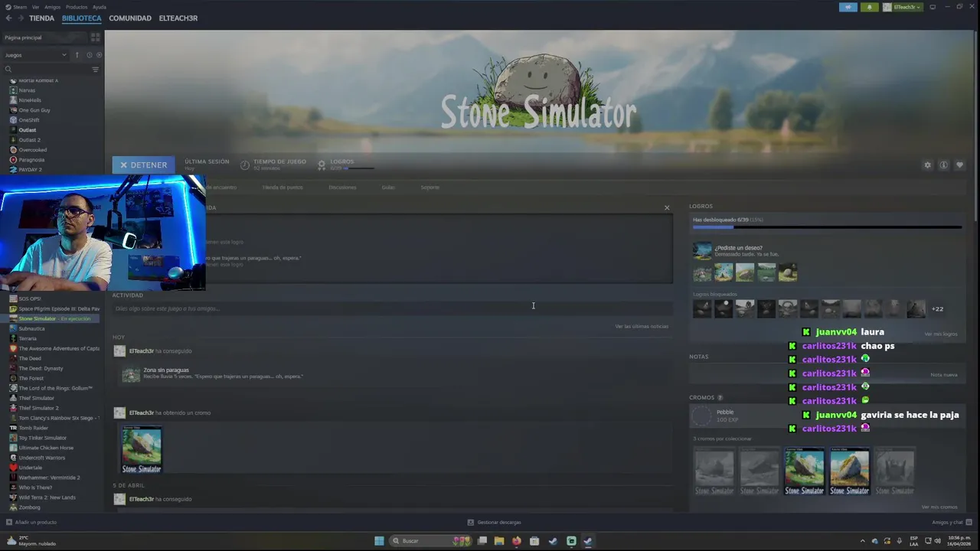Open the Soporte game link
This screenshot has width=980, height=551.
pyautogui.click(x=430, y=187)
